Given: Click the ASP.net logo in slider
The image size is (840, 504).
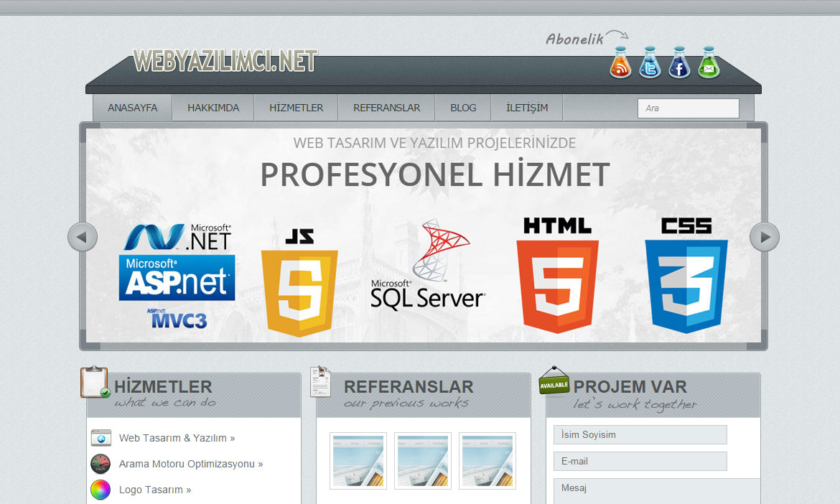Looking at the screenshot, I should pos(177,277).
